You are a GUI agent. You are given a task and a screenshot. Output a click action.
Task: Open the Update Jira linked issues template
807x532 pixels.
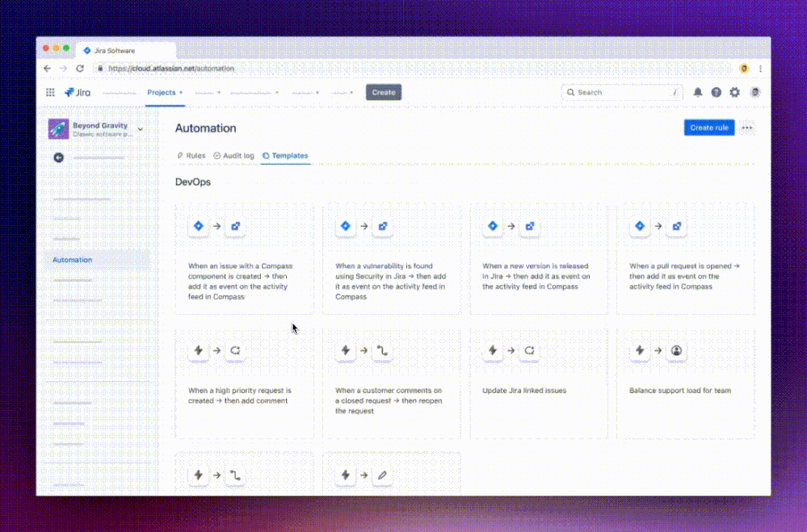539,383
